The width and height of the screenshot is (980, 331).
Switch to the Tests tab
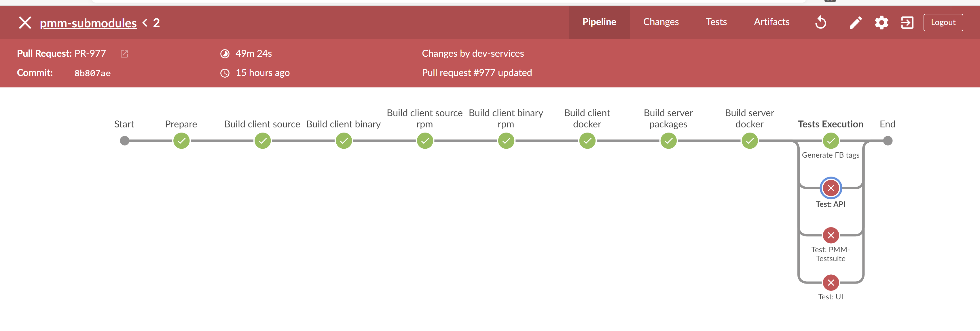(x=716, y=22)
